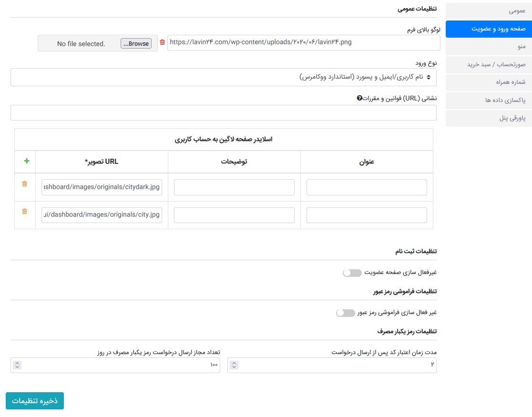532x417 pixels.
Task: Toggle غیر فعال سازی فراموشی رمز عبور switch
Action: tap(346, 313)
